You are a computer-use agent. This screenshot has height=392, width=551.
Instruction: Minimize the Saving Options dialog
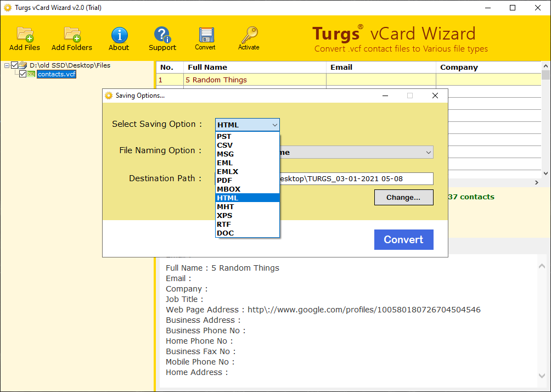coord(385,96)
